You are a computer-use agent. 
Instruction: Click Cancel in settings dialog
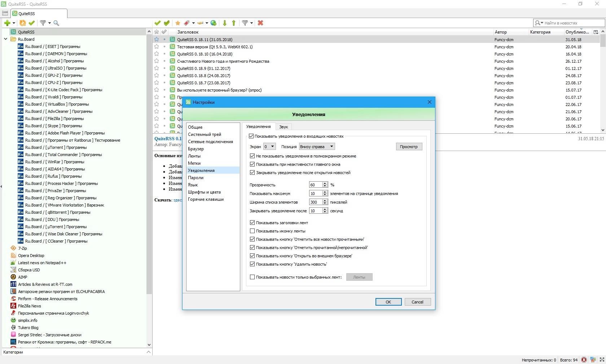point(417,302)
